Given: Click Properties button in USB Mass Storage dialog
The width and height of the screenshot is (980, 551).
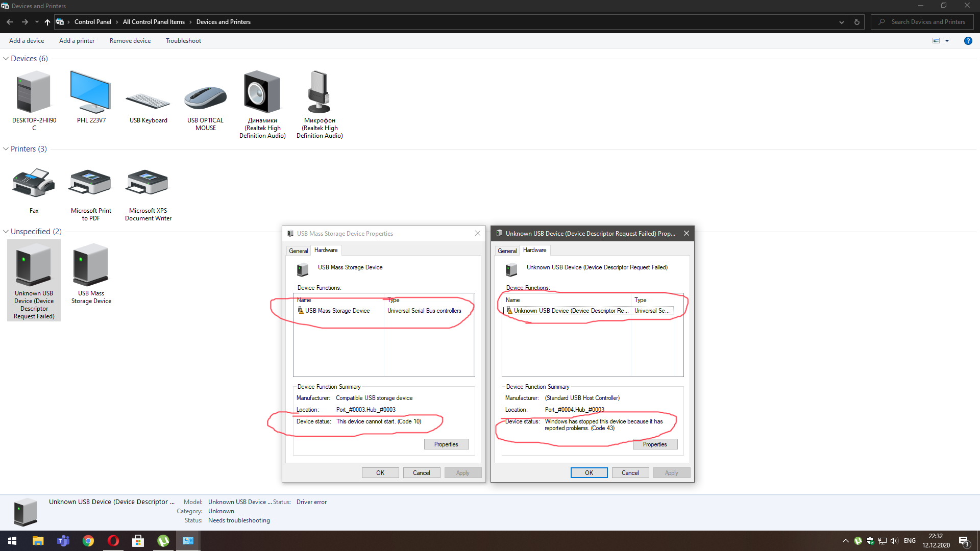Looking at the screenshot, I should pos(446,444).
